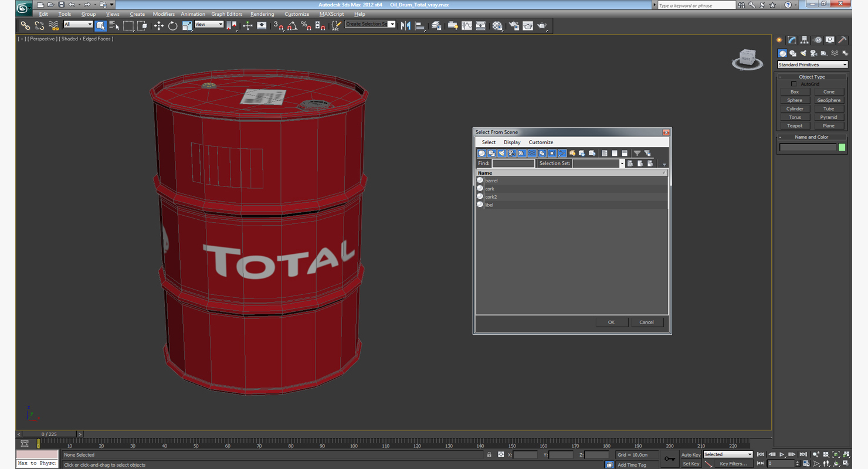
Task: Open the Layer Manager
Action: 436,26
